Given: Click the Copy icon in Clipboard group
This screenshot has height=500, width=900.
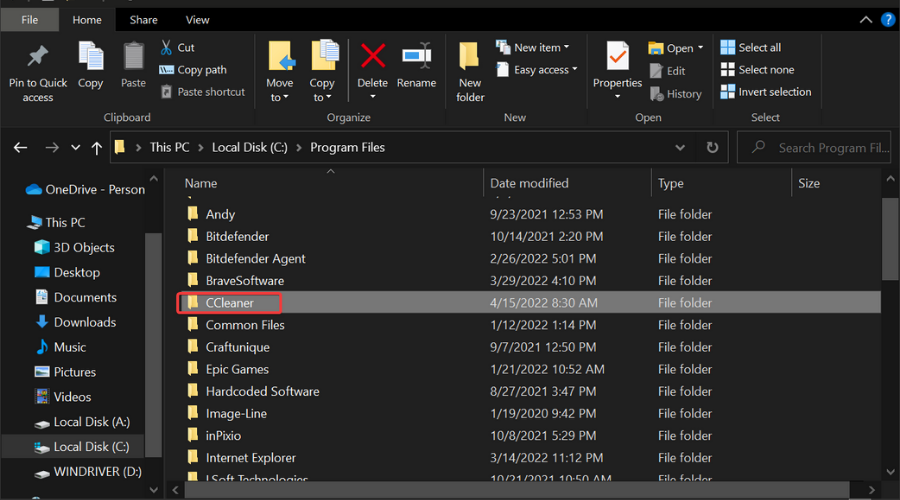Looking at the screenshot, I should 90,57.
